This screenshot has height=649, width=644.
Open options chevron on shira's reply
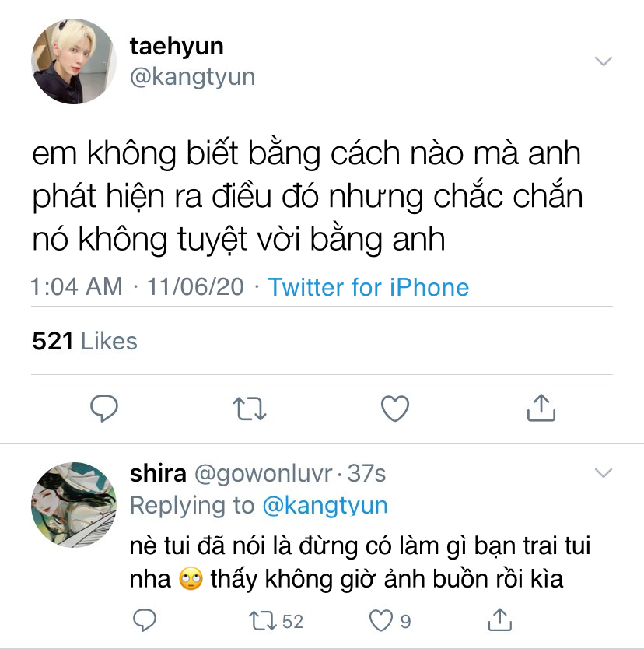603,472
